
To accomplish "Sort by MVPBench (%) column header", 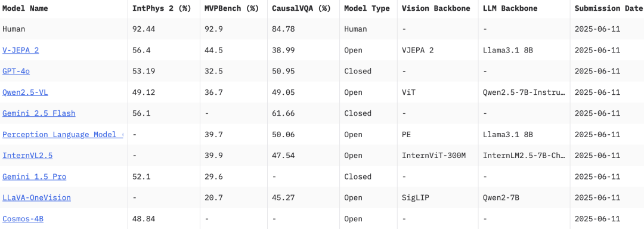I will coord(231,8).
